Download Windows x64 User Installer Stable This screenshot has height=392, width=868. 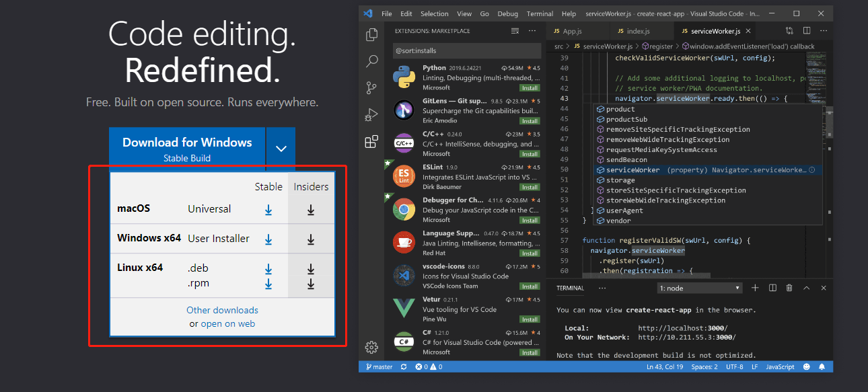(x=268, y=239)
